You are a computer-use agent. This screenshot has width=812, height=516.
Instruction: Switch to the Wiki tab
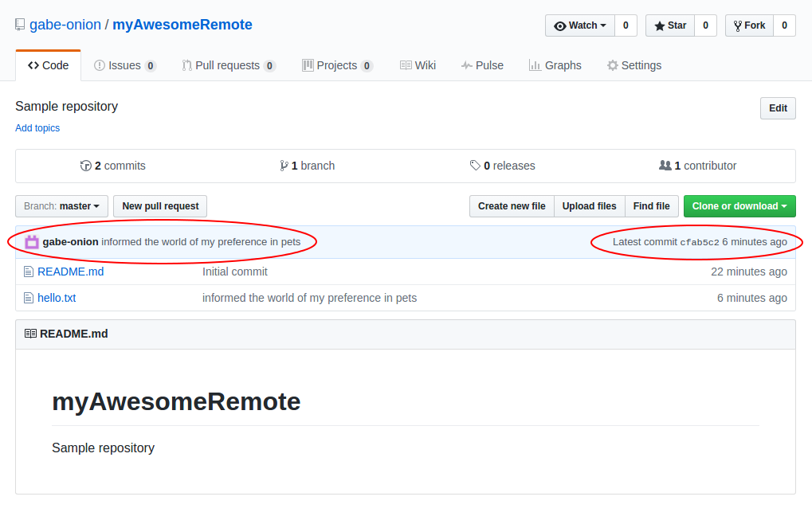click(x=418, y=66)
